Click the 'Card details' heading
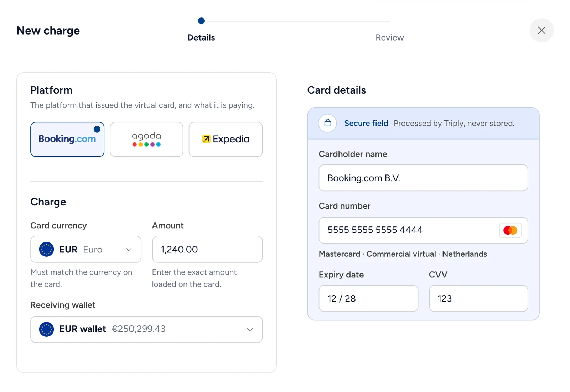The image size is (570, 392). point(337,90)
